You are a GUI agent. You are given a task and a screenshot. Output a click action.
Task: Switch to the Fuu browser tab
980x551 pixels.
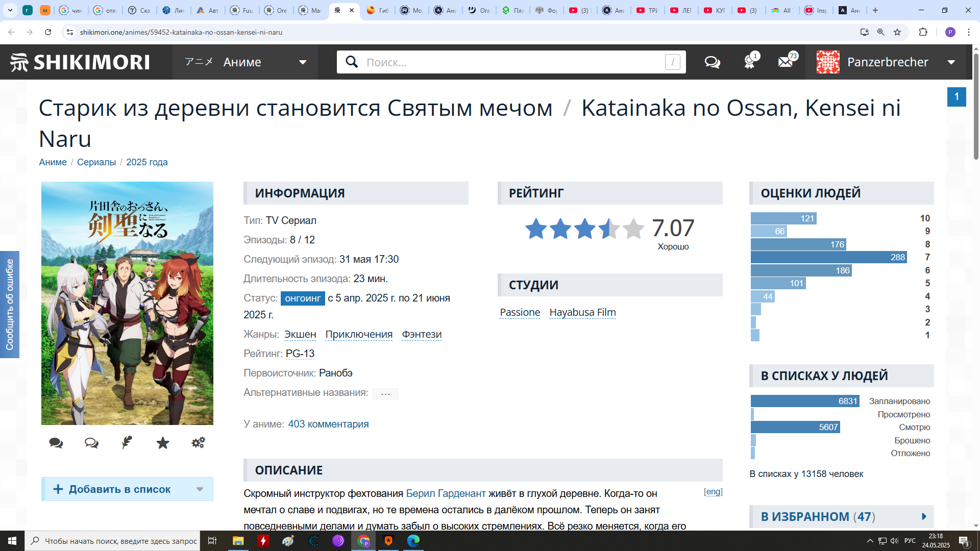coord(242,10)
